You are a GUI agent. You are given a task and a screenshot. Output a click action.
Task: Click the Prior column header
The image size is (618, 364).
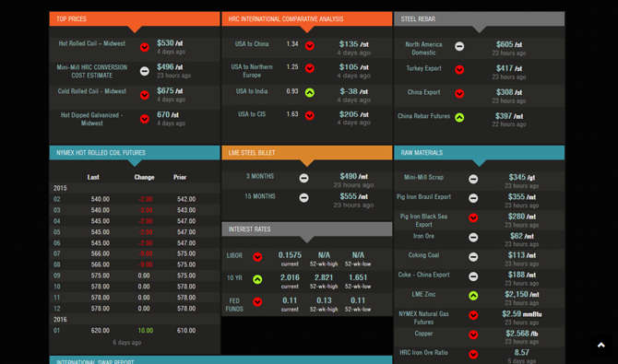pos(180,177)
